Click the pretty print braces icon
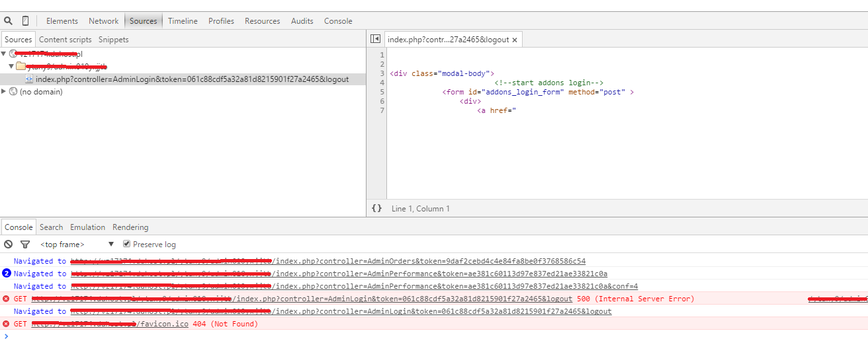This screenshot has width=868, height=339. click(376, 208)
